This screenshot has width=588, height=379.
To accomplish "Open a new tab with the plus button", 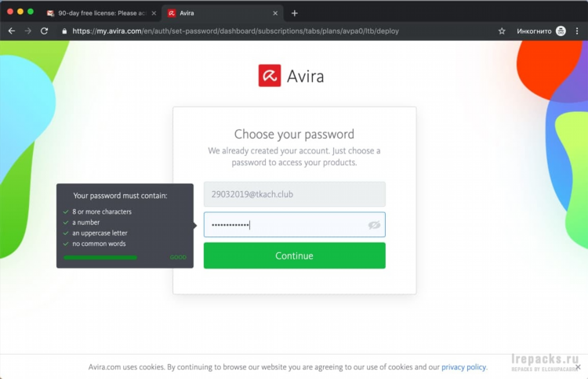I will click(x=294, y=13).
